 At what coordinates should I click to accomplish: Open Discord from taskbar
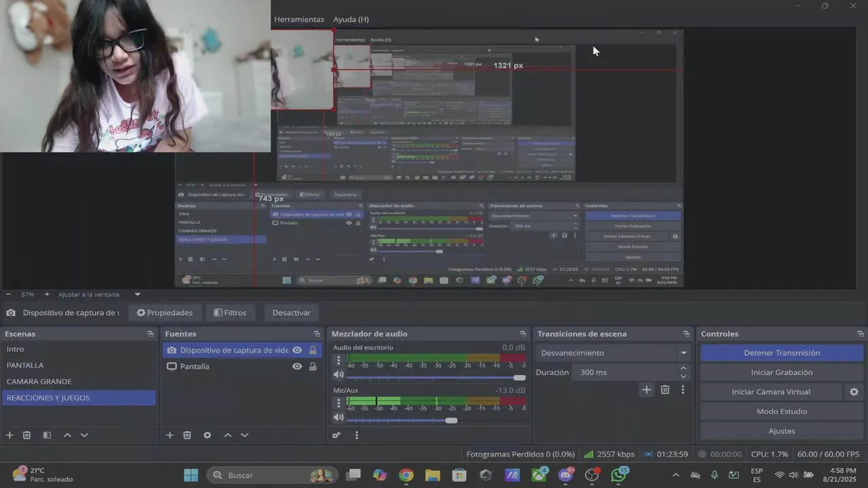pos(566,475)
